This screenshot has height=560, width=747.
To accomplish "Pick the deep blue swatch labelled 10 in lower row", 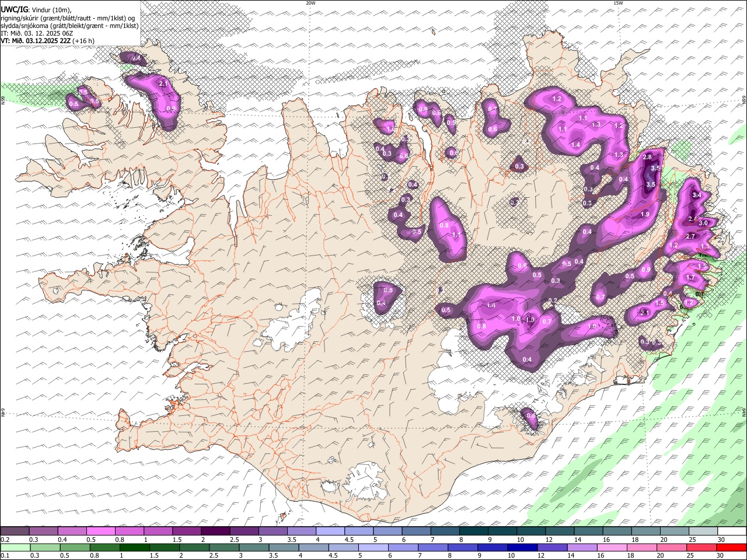I will pos(523,548).
